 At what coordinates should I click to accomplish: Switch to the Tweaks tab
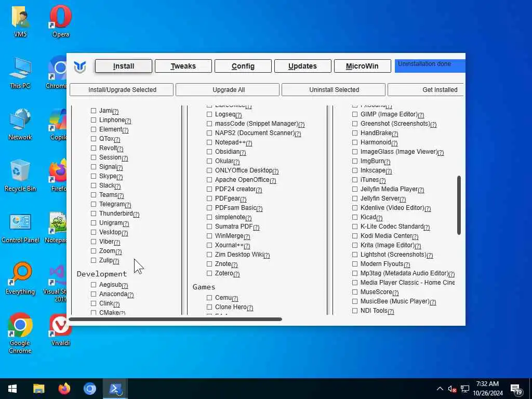pos(183,66)
